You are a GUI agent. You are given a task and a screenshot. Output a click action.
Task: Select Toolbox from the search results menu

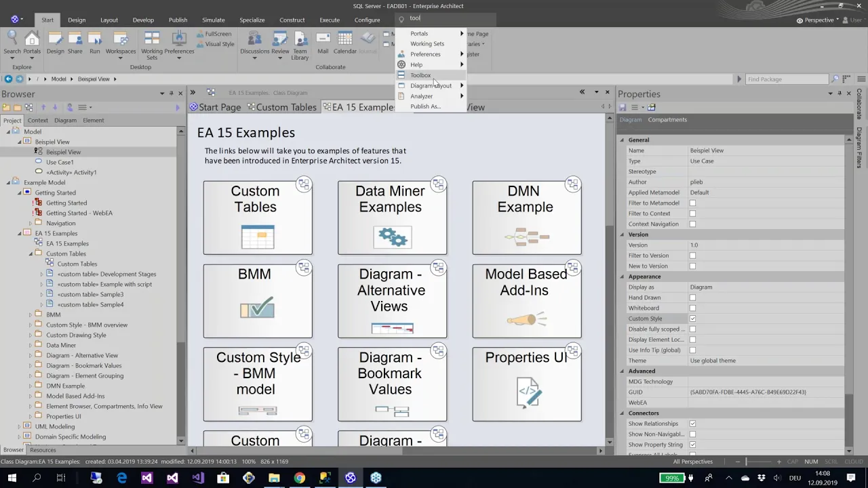tap(431, 75)
